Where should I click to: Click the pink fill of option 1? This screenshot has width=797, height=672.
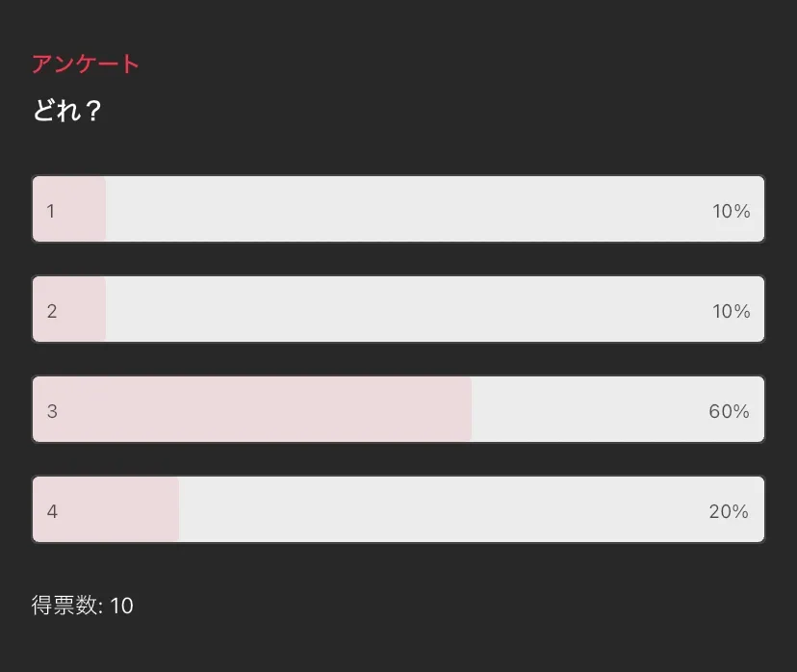[79, 209]
